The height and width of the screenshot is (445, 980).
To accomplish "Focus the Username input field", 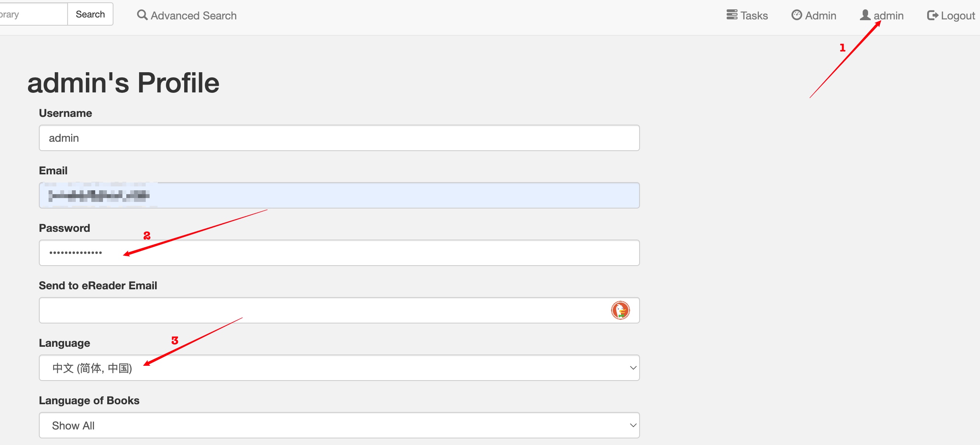I will [x=339, y=138].
